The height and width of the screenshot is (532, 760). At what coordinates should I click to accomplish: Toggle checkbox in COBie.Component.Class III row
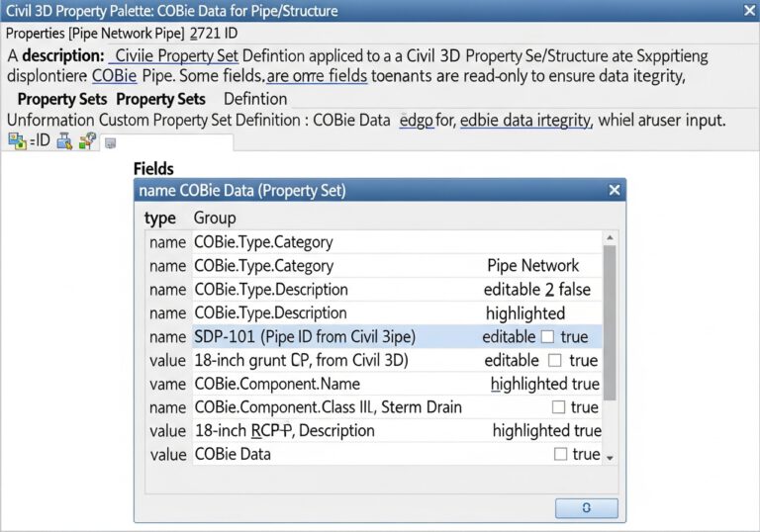pyautogui.click(x=558, y=407)
